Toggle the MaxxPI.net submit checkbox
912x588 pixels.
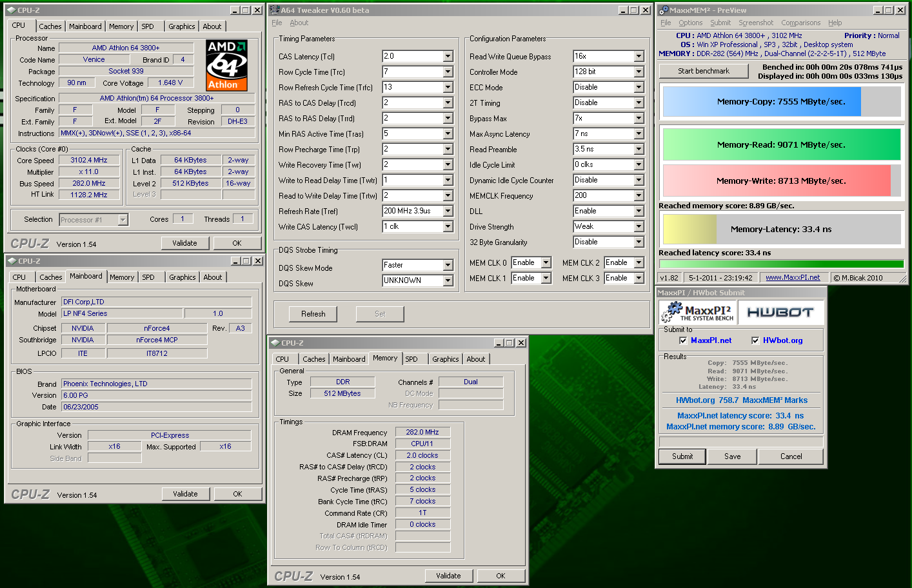click(683, 340)
